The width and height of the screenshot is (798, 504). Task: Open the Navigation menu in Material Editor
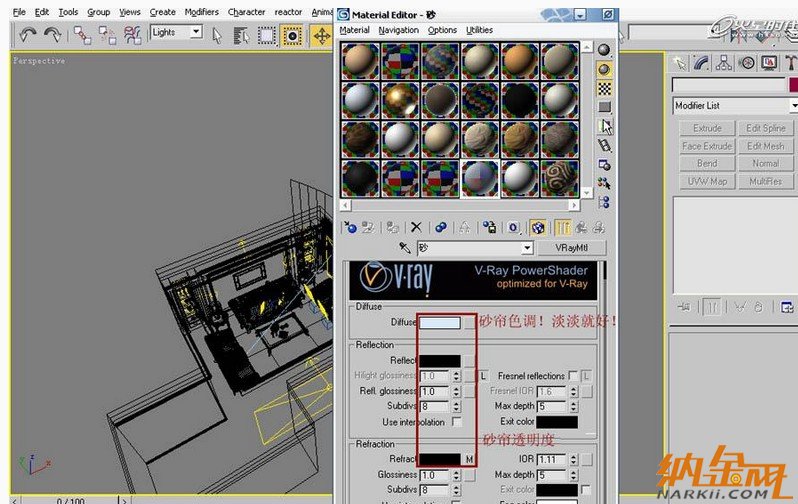pyautogui.click(x=398, y=30)
